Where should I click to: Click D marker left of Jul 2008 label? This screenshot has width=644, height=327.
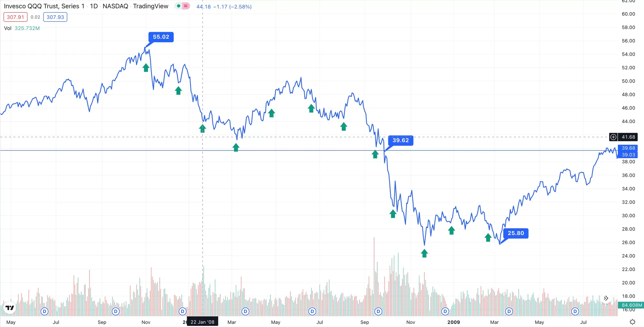(x=312, y=311)
